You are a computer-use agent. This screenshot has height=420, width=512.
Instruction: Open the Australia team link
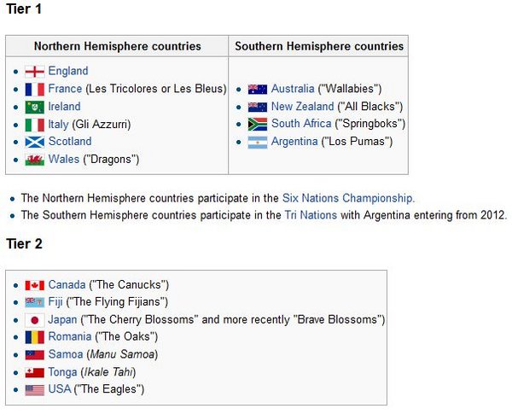coord(293,89)
